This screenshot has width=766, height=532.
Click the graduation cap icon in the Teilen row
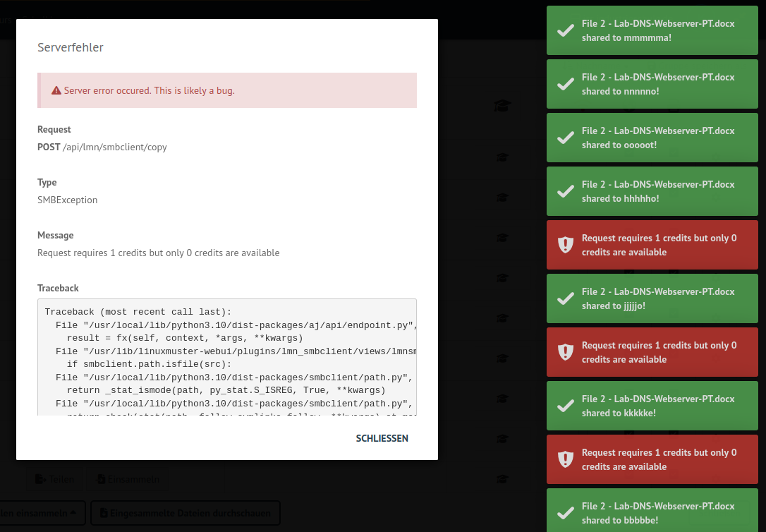tap(501, 479)
